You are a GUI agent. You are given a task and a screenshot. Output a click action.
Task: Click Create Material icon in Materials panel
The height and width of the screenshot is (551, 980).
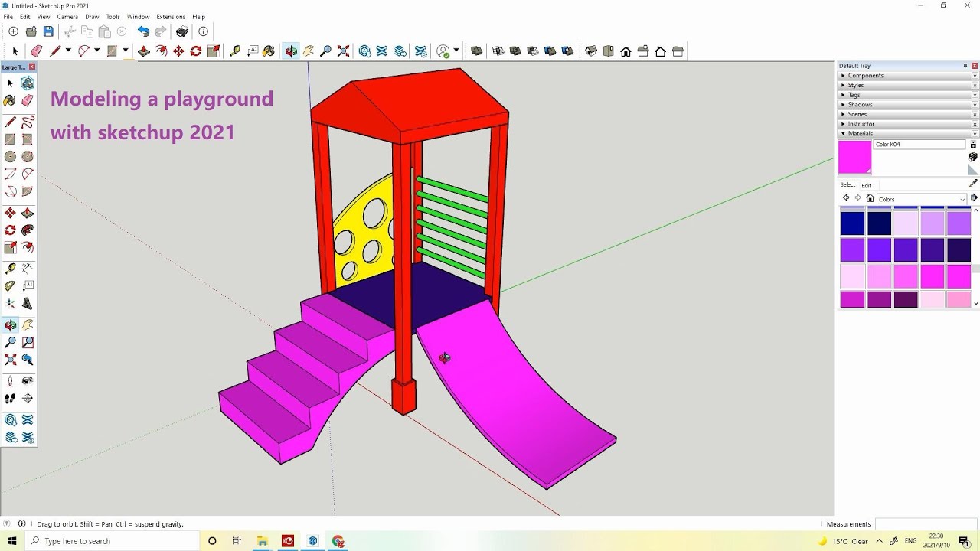(973, 157)
